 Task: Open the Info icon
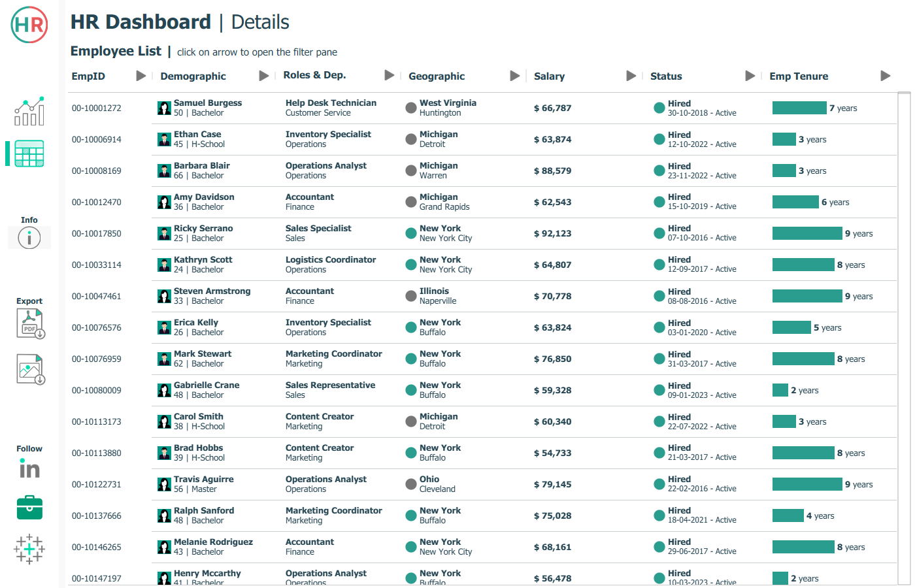click(29, 238)
